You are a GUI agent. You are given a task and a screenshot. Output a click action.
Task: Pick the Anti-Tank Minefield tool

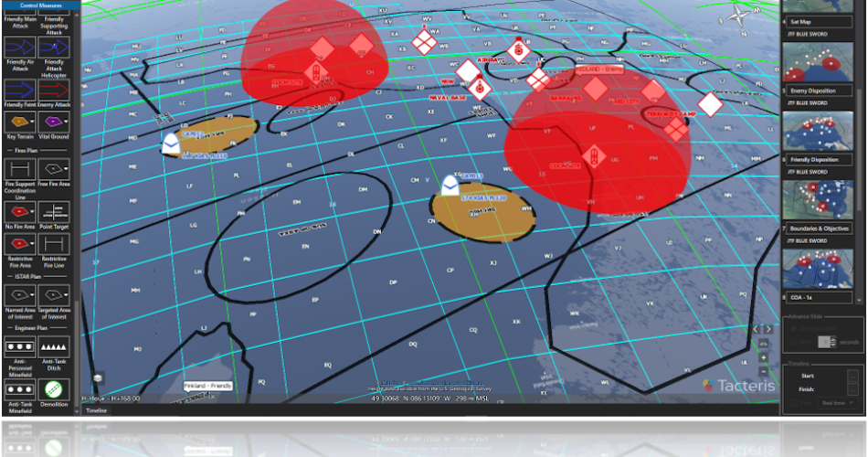(20, 389)
